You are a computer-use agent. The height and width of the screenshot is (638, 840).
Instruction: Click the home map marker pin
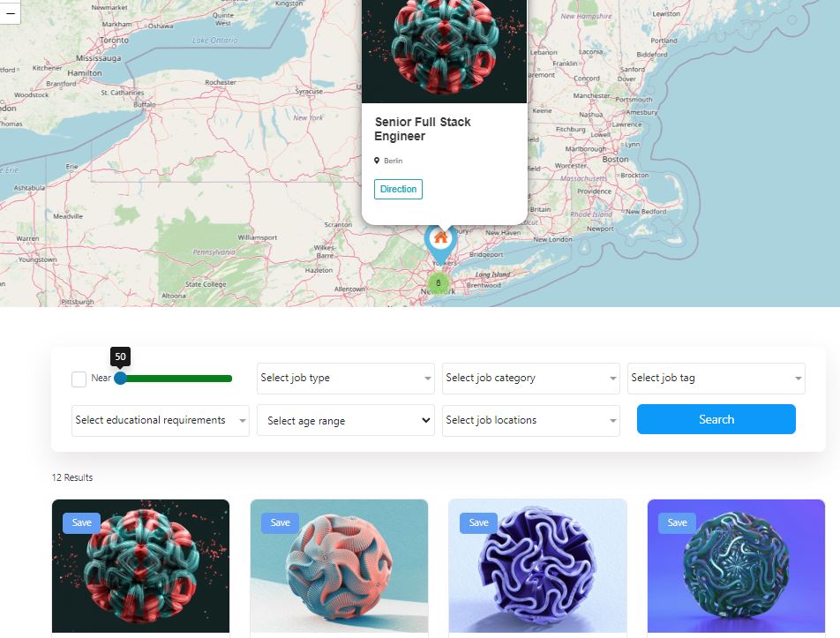click(x=440, y=242)
